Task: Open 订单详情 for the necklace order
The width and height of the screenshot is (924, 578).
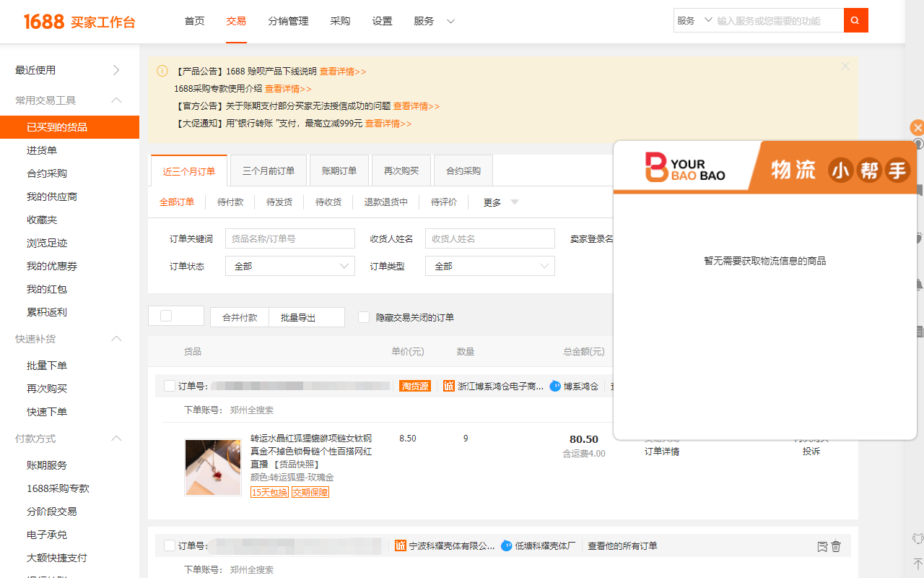Action: pos(662,452)
